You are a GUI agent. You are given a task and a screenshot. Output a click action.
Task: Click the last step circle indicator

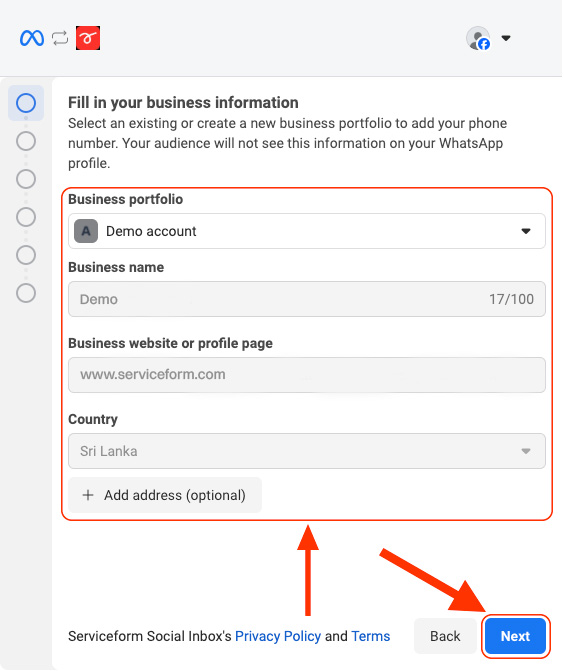click(x=26, y=293)
